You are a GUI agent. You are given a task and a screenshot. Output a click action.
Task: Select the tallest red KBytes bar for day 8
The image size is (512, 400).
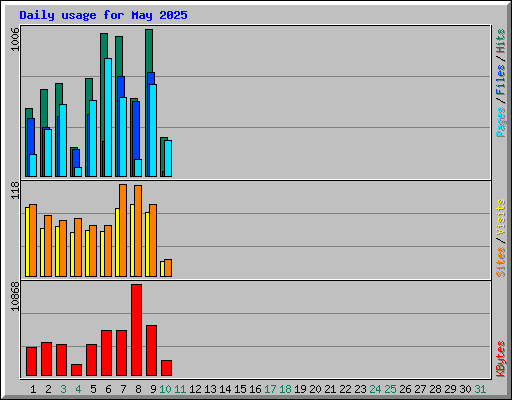tap(136, 330)
